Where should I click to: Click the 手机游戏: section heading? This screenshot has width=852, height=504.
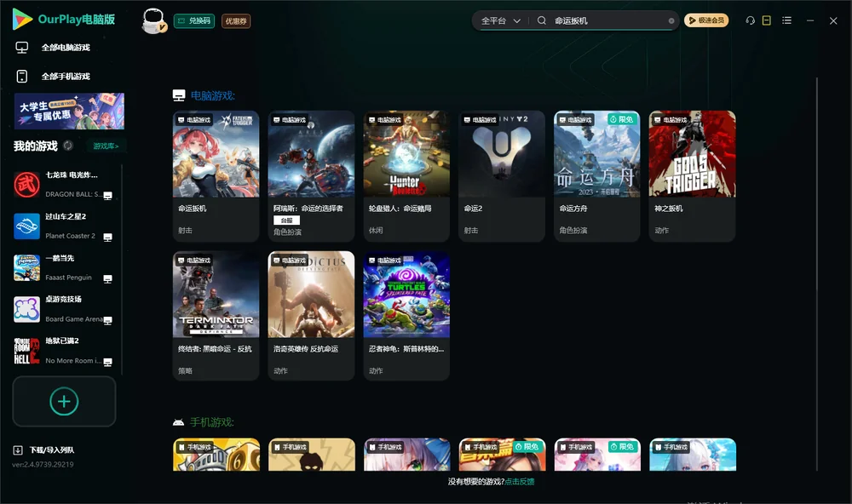click(x=212, y=422)
